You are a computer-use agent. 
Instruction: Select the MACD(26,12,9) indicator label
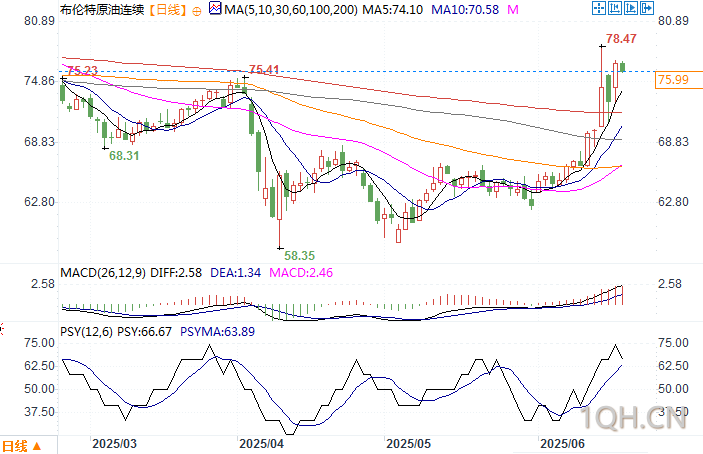point(103,272)
